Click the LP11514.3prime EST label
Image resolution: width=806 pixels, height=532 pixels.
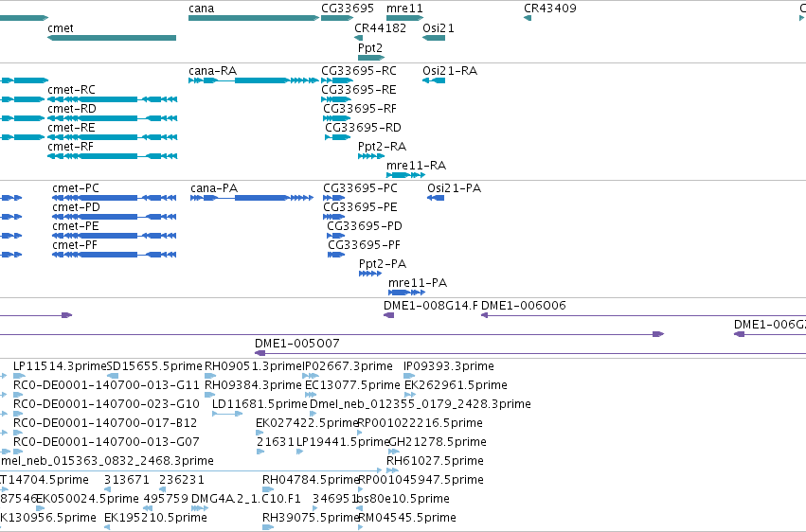click(60, 366)
